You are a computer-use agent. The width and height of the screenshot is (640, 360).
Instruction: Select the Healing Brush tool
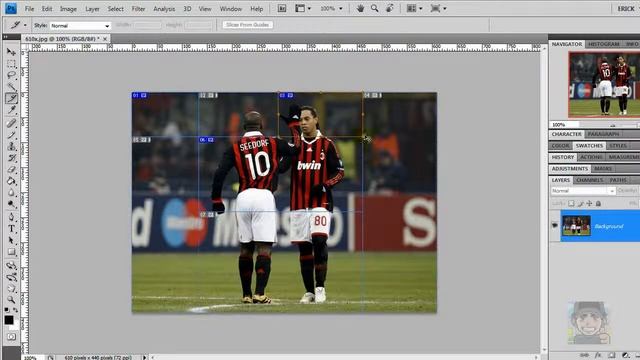[x=11, y=123]
